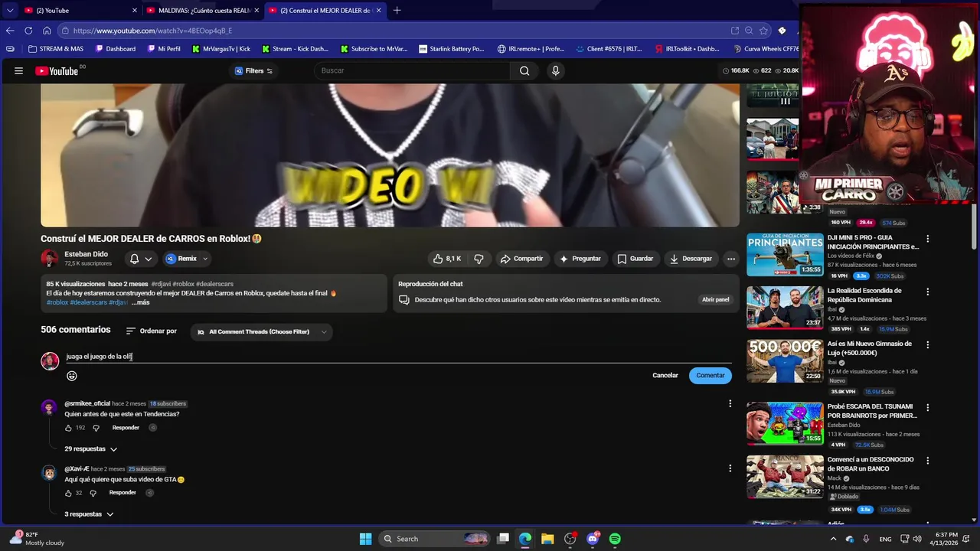Image resolution: width=980 pixels, height=551 pixels.
Task: Switch to the MALDIVAS tab
Action: 204,11
